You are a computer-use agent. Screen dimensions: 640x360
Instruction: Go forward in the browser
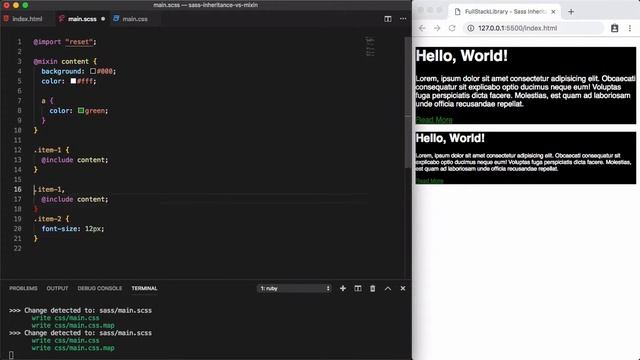[x=437, y=28]
